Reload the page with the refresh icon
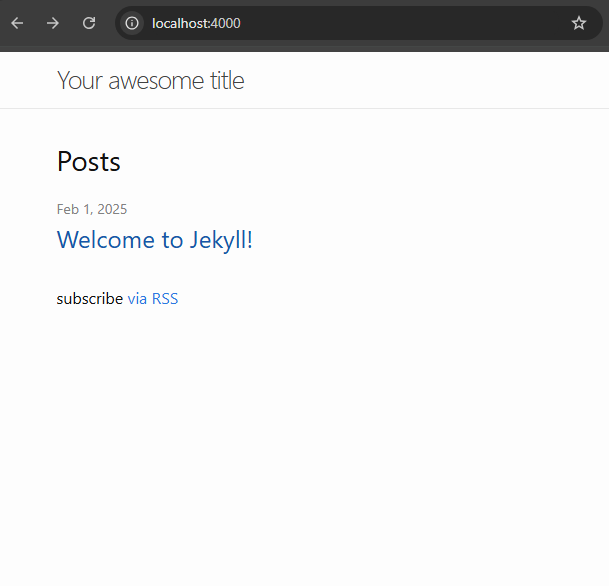Viewport: 609px width, 586px height. point(89,23)
